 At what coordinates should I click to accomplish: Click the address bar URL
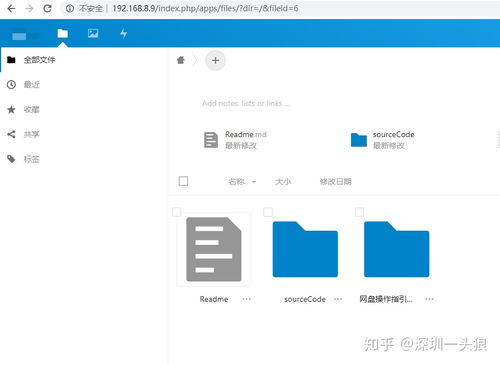(x=205, y=8)
